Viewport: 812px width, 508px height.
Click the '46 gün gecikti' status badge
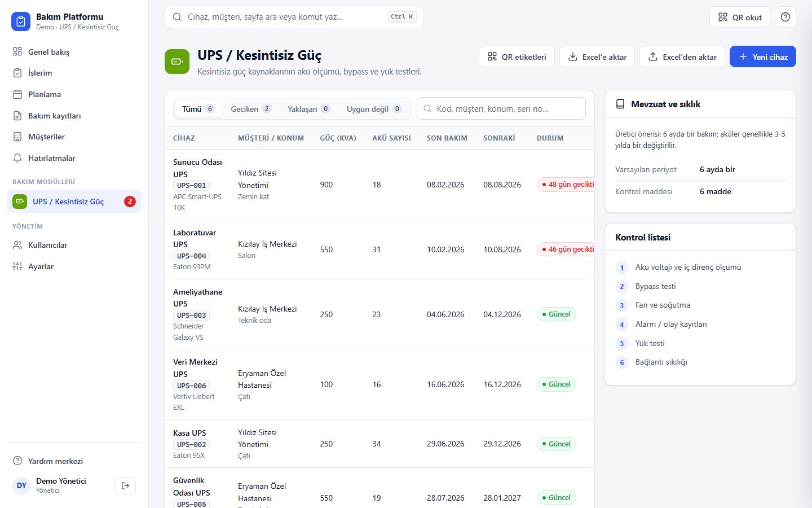coord(566,249)
